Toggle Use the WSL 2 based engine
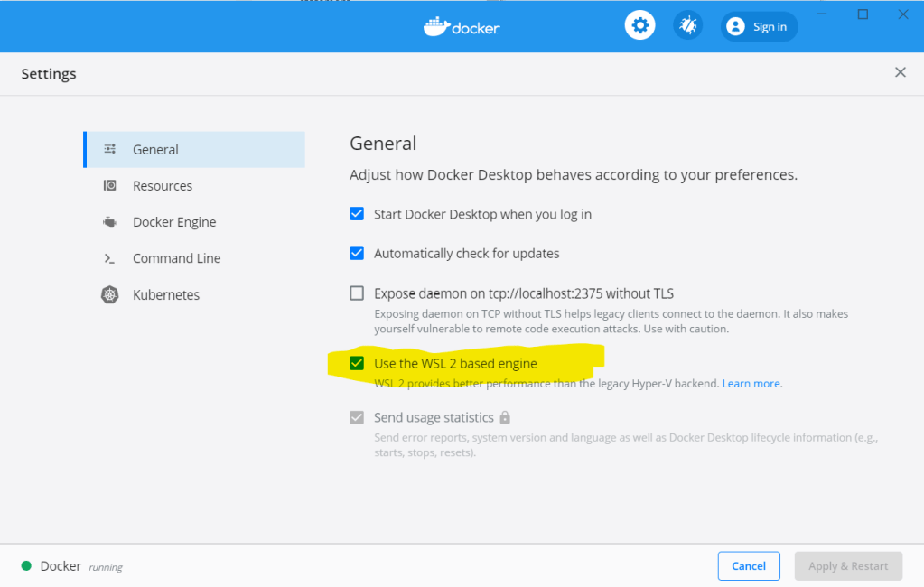Viewport: 924px width, 587px height. [357, 364]
